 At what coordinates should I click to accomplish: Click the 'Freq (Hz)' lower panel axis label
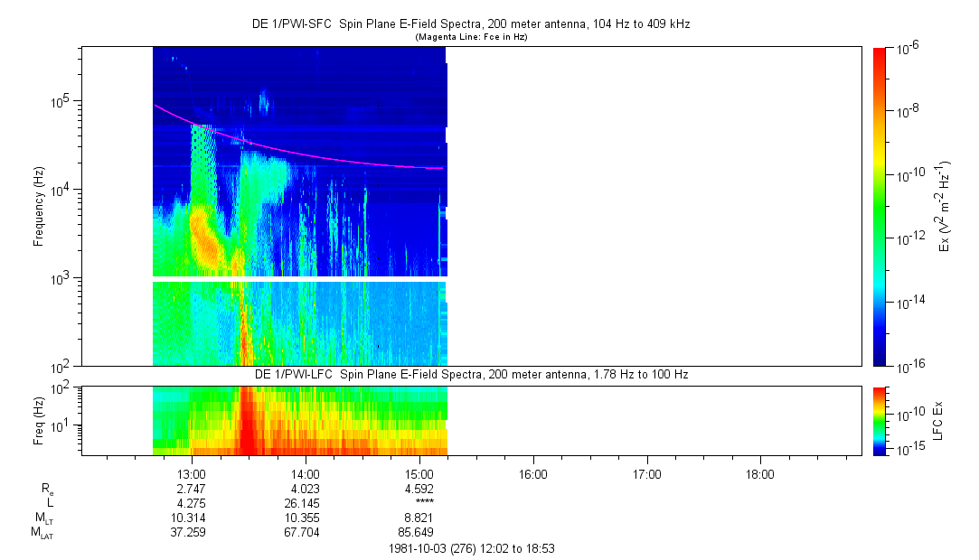(x=39, y=420)
